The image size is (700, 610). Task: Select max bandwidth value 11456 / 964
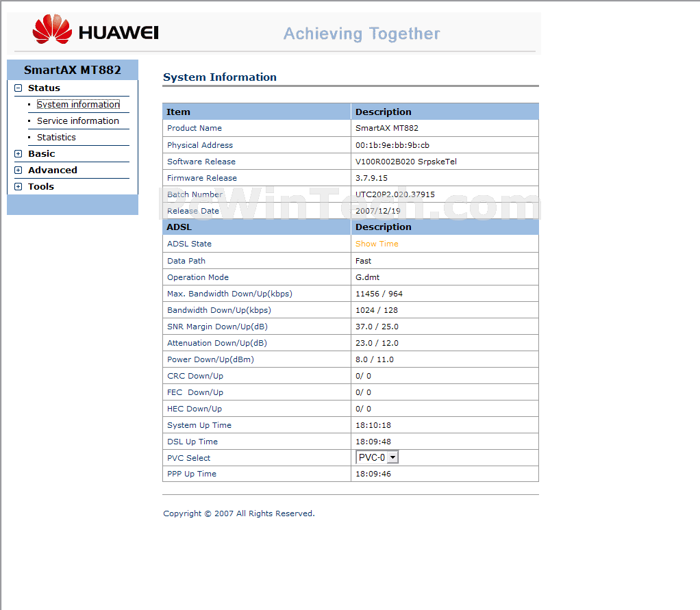pyautogui.click(x=379, y=294)
